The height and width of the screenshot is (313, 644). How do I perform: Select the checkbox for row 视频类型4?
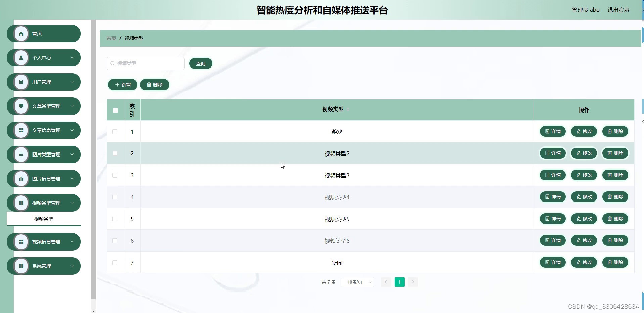[115, 197]
